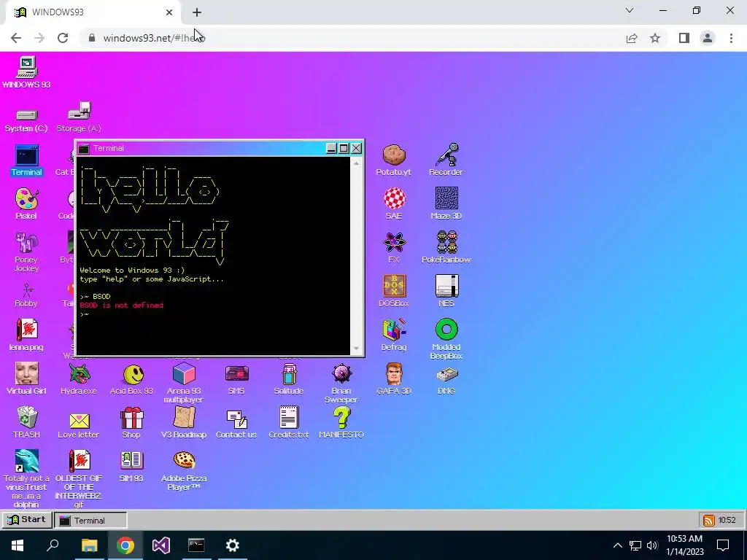Open OLDEST GIF OF THE INTERWEBZ file
747x560 pixels.
pyautogui.click(x=79, y=461)
